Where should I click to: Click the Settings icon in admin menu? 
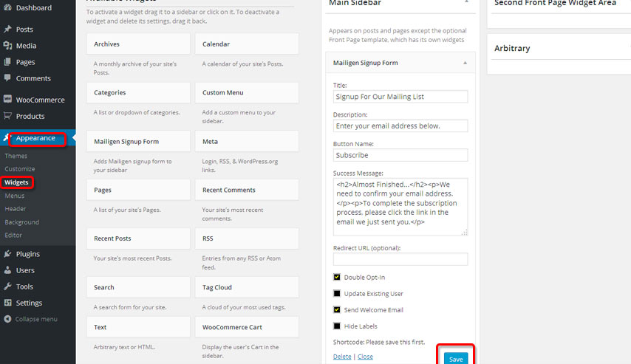[7, 303]
